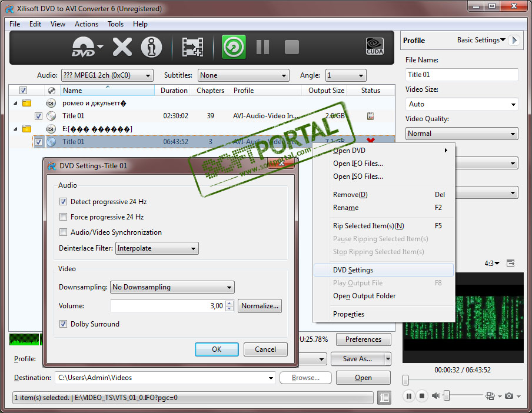Click the Browse... button
The image size is (532, 413).
pos(305,378)
